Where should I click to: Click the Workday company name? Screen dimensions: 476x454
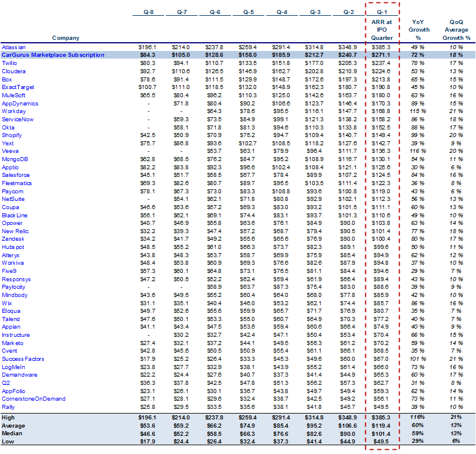[x=13, y=111]
